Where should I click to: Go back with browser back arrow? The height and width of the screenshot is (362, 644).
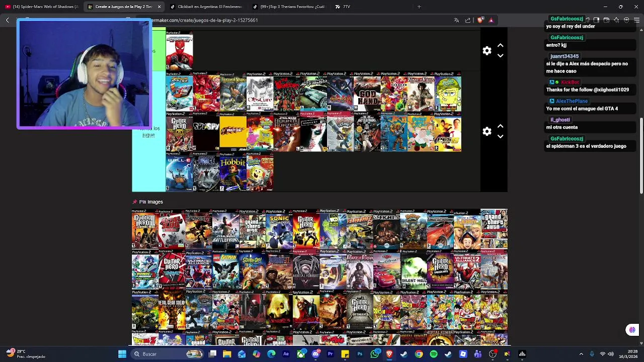click(7, 20)
